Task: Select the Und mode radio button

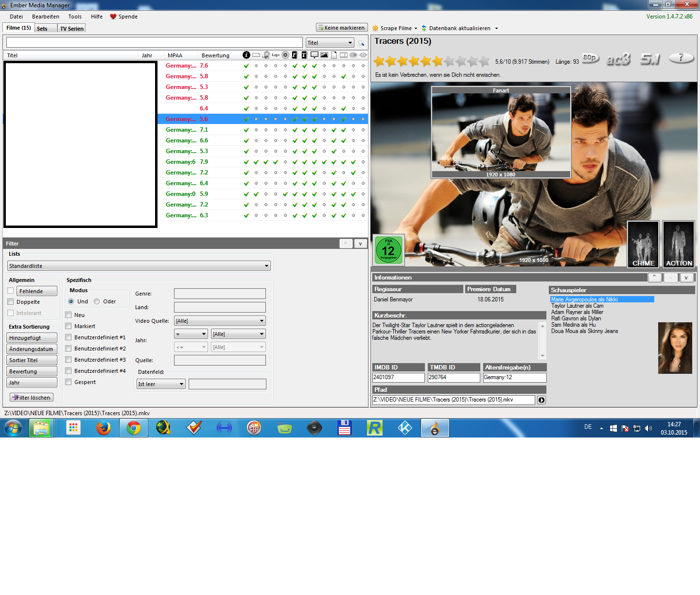Action: (x=71, y=301)
